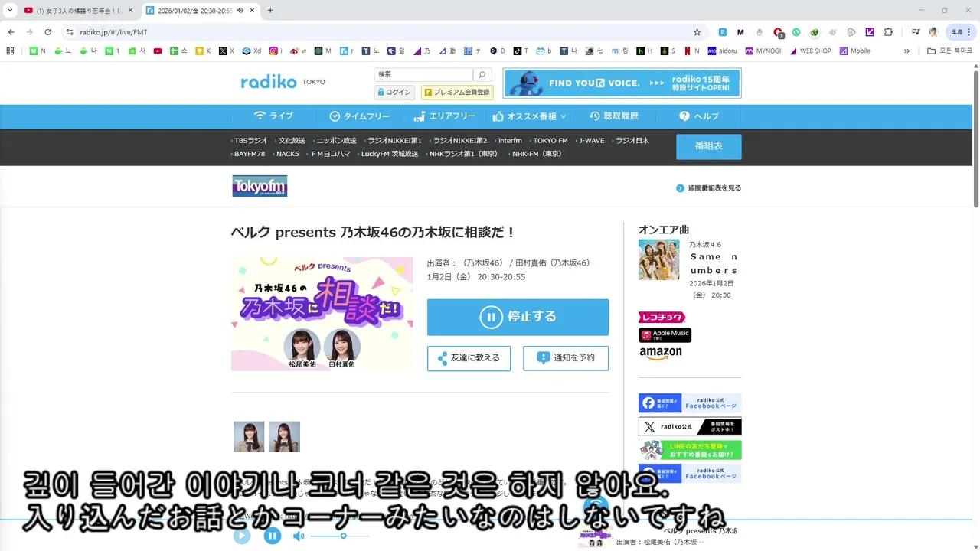Open プレミアム会員登録 registration button
980x551 pixels.
pos(456,92)
